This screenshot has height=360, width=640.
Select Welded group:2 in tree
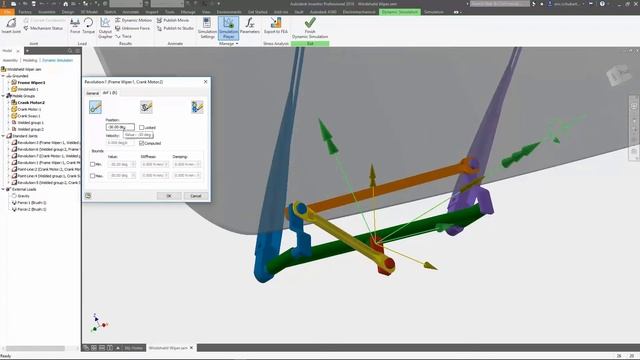point(27,129)
